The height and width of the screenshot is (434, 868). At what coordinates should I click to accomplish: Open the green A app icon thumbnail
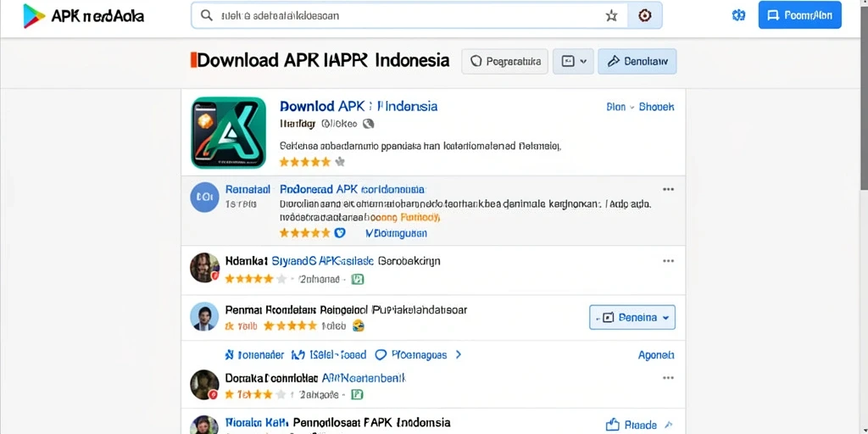point(228,132)
